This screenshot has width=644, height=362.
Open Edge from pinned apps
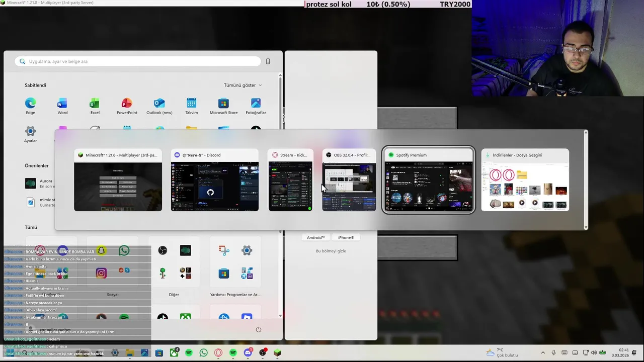coord(30,106)
